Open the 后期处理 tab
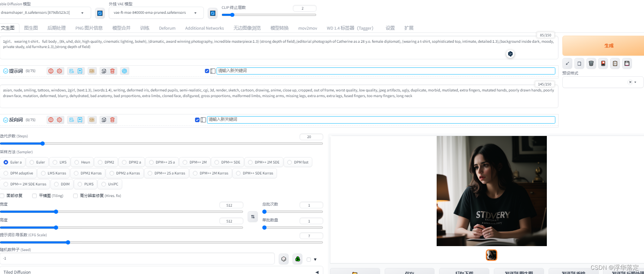 [x=57, y=28]
